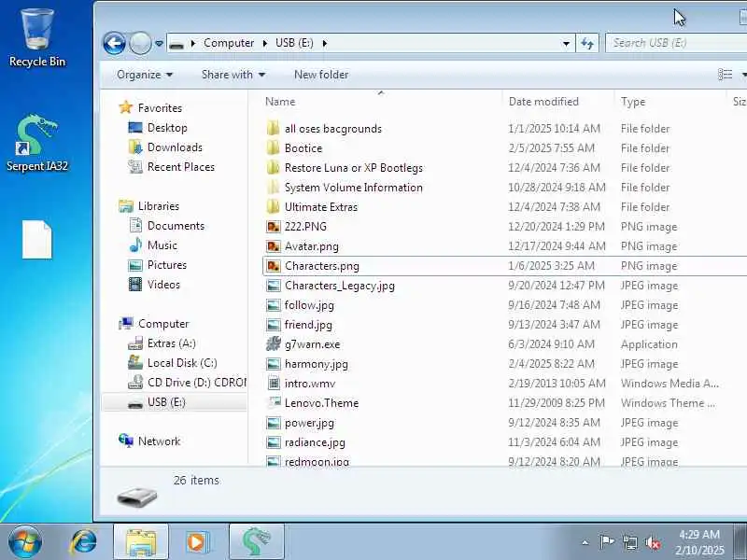747x560 pixels.
Task: Select the Characters.png file icon
Action: click(274, 266)
